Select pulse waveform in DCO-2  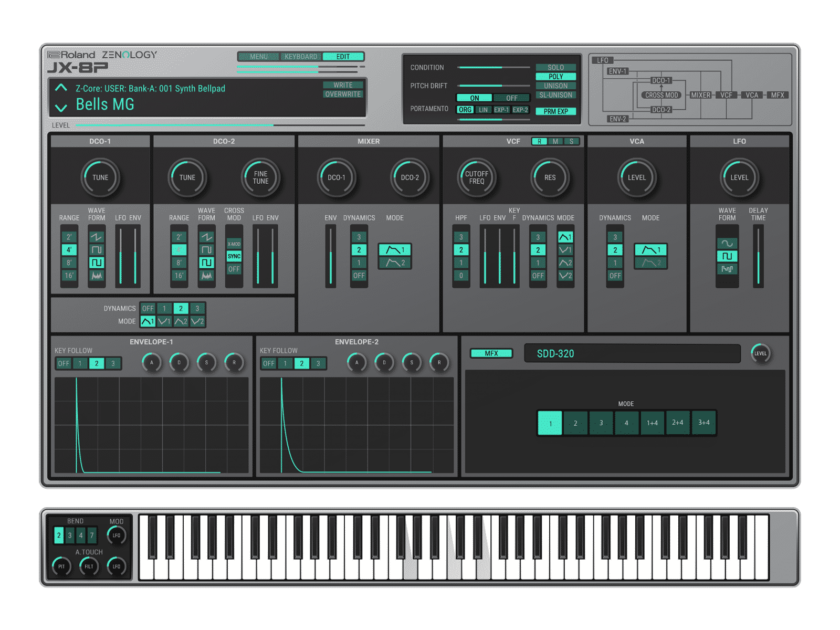pos(207,250)
